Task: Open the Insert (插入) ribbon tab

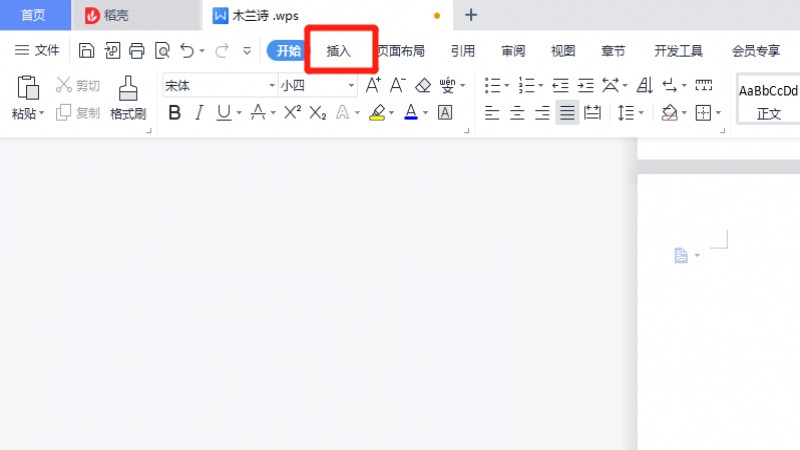Action: tap(339, 51)
